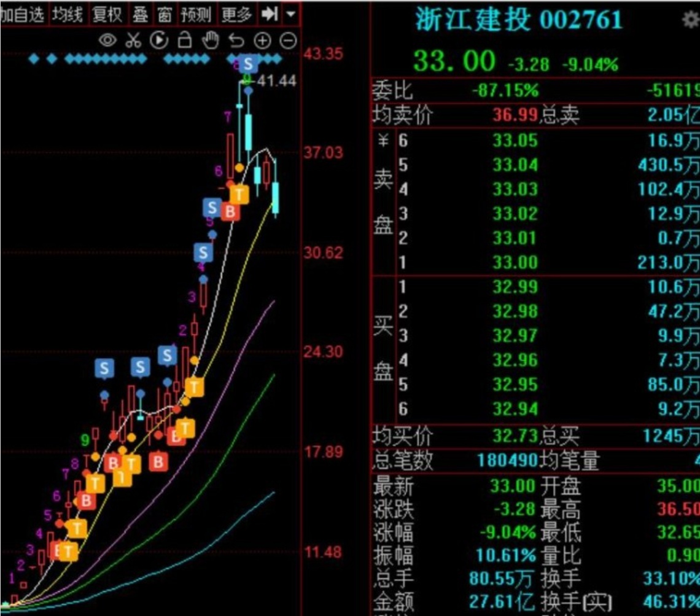Click the 均卖价 value 36.99
Image resolution: width=700 pixels, height=616 pixels.
click(515, 115)
